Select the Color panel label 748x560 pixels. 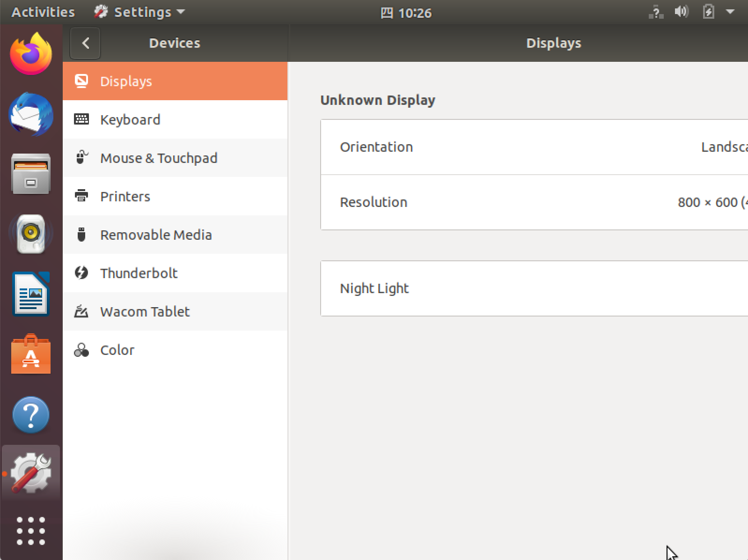click(x=117, y=350)
